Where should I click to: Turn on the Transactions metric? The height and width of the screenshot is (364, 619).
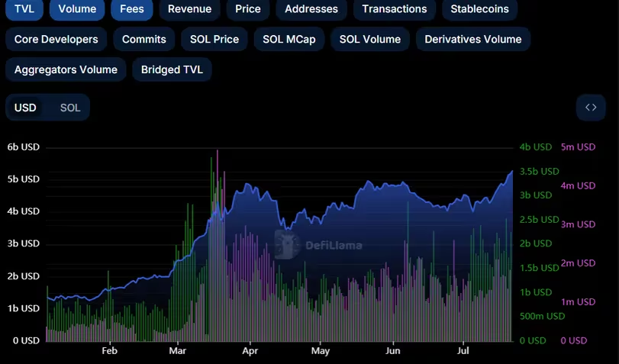pyautogui.click(x=394, y=9)
